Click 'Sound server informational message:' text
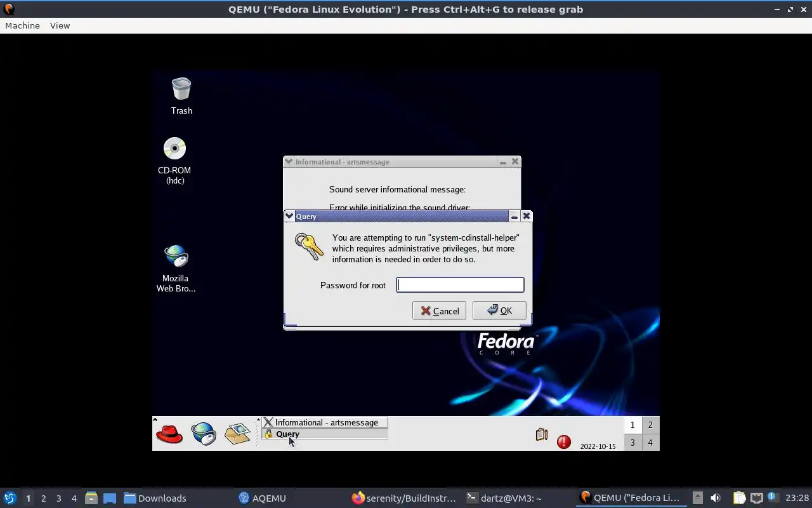The height and width of the screenshot is (508, 812). (x=397, y=189)
